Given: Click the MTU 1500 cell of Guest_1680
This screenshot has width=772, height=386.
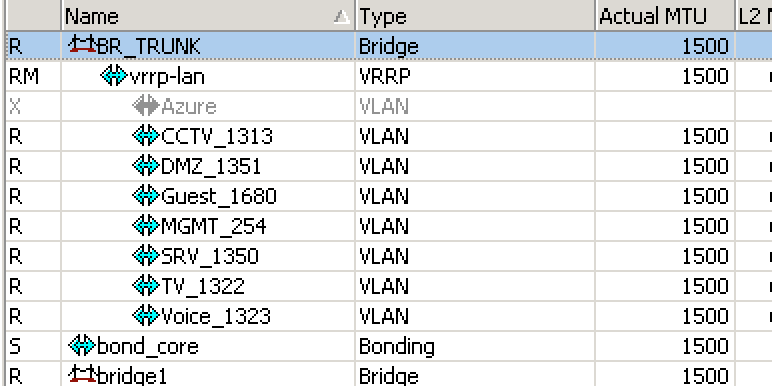Looking at the screenshot, I should tap(665, 196).
